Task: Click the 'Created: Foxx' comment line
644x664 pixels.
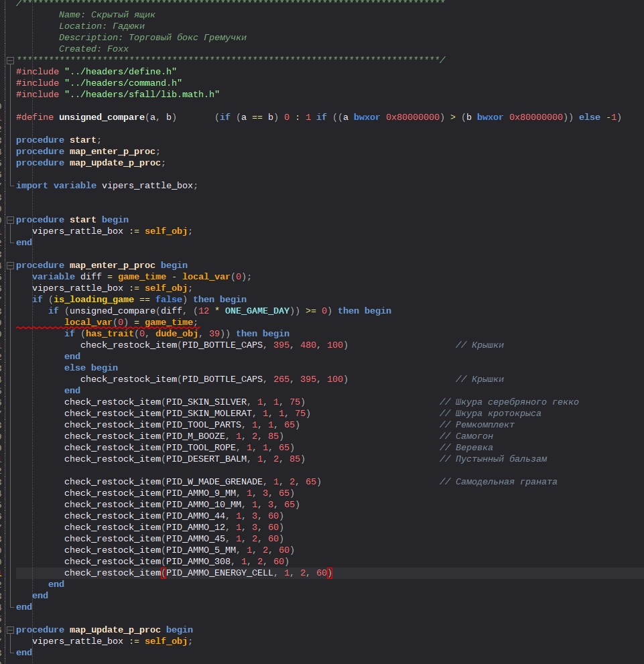Action: click(94, 49)
